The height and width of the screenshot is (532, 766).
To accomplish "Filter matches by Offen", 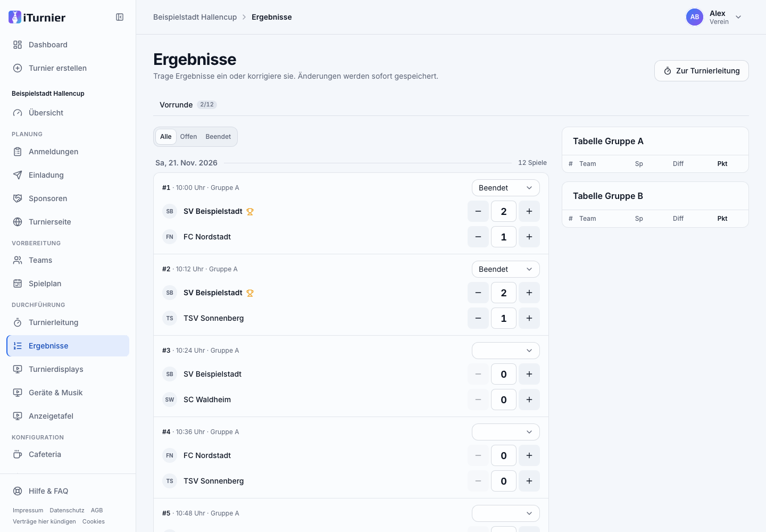I will [x=188, y=137].
